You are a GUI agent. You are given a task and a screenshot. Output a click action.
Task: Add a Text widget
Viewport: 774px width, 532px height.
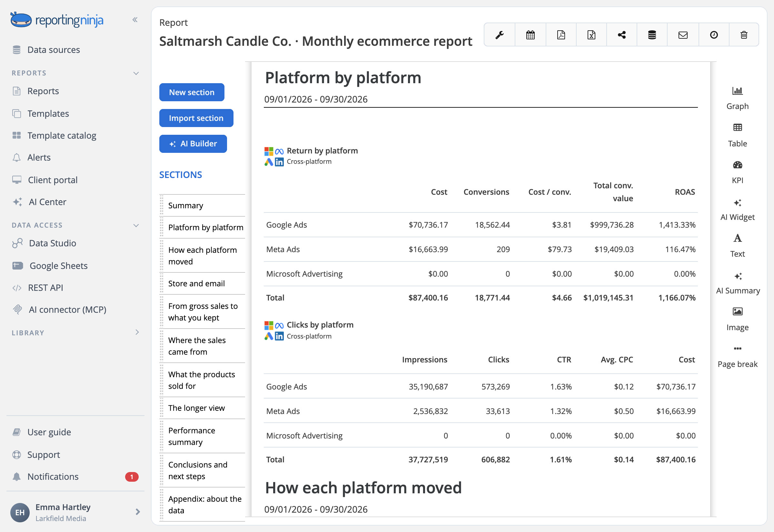point(737,246)
